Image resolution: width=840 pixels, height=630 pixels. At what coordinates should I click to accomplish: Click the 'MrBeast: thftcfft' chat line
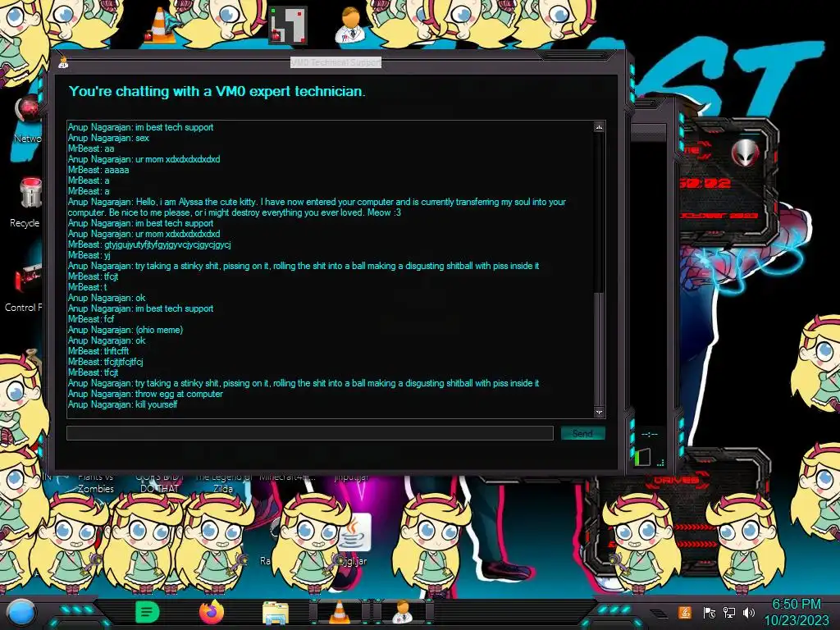pos(98,351)
